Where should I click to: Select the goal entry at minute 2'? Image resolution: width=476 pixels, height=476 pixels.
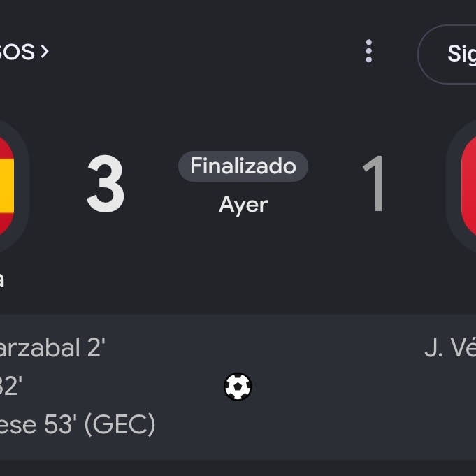[x=52, y=348]
